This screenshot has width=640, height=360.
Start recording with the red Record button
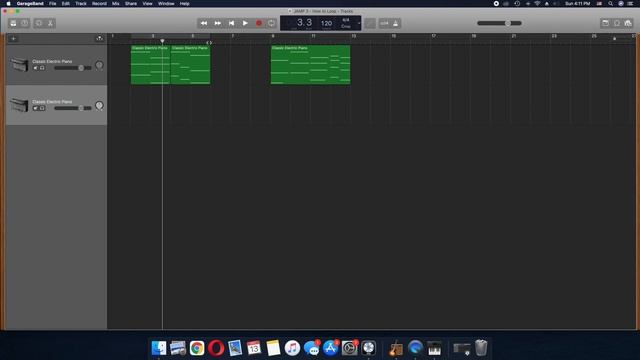coord(258,23)
